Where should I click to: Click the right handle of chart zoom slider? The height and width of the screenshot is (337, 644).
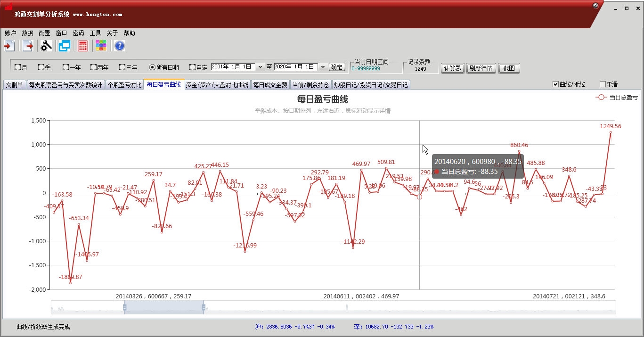point(204,307)
